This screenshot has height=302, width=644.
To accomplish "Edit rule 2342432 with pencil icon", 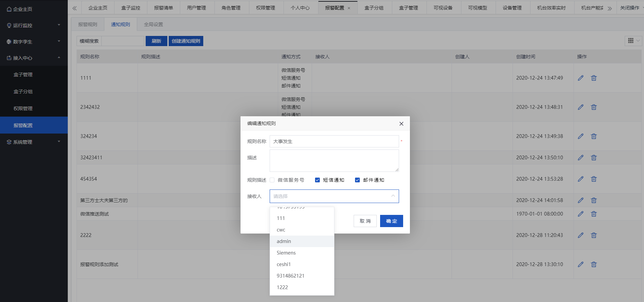I will (581, 107).
